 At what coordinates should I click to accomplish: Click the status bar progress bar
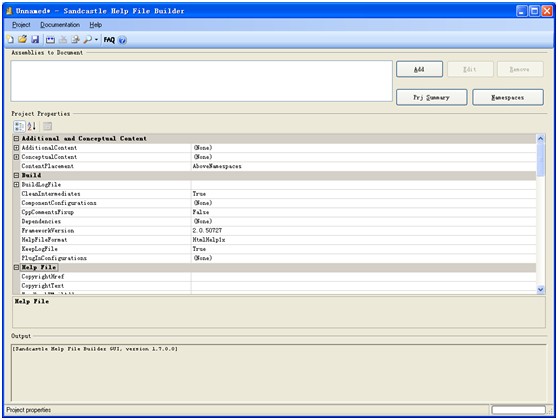518,410
